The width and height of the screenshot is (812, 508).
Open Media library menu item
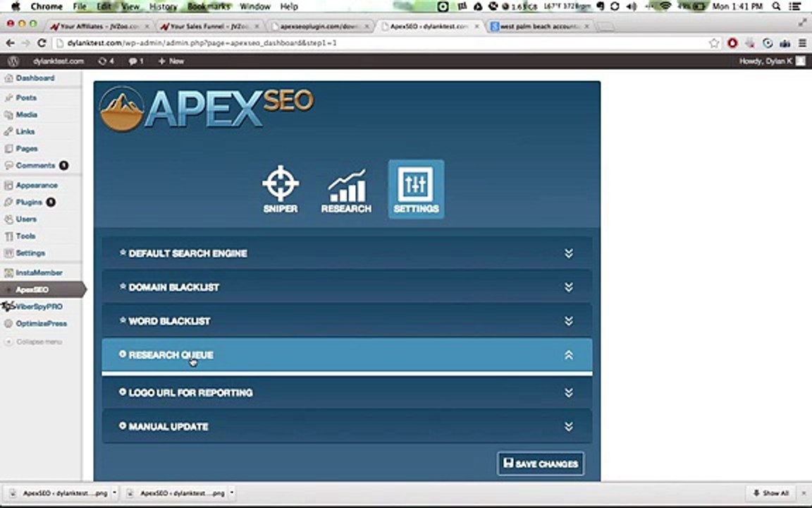(x=26, y=114)
